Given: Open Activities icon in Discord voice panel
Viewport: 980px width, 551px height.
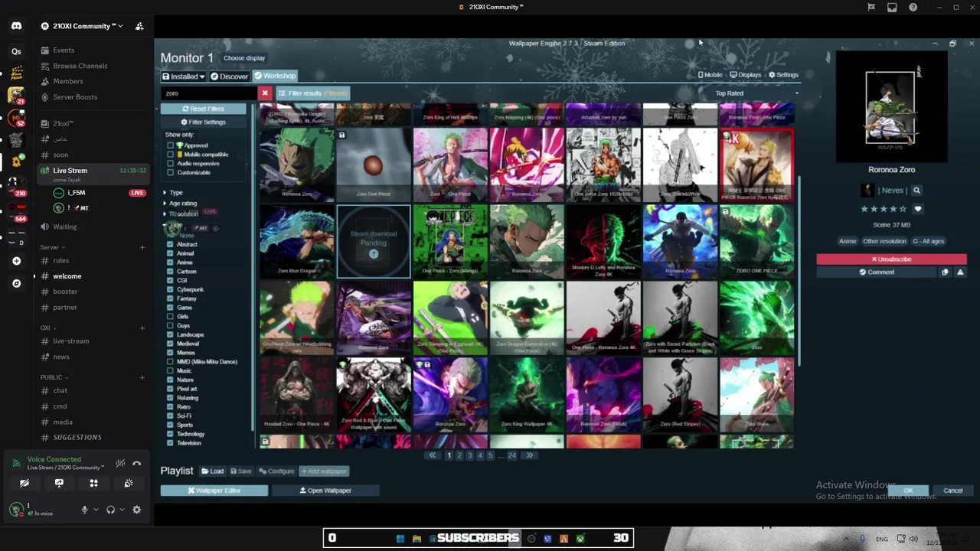Looking at the screenshot, I should point(93,483).
